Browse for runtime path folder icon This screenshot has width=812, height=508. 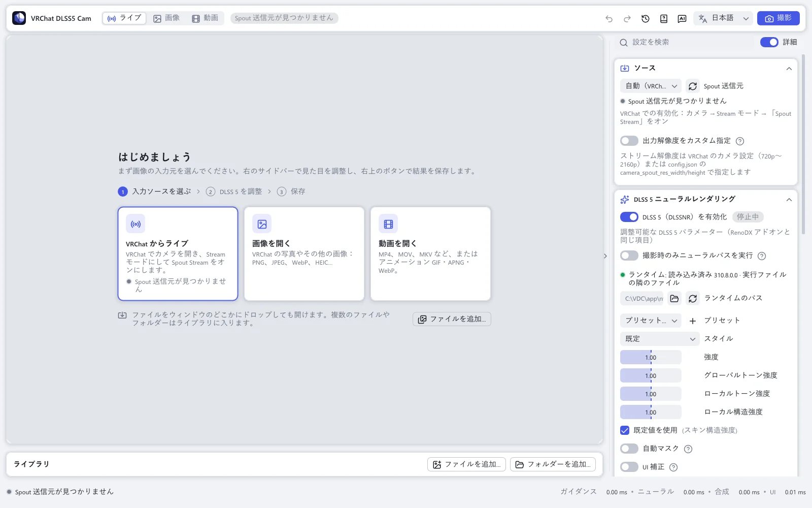click(x=674, y=298)
